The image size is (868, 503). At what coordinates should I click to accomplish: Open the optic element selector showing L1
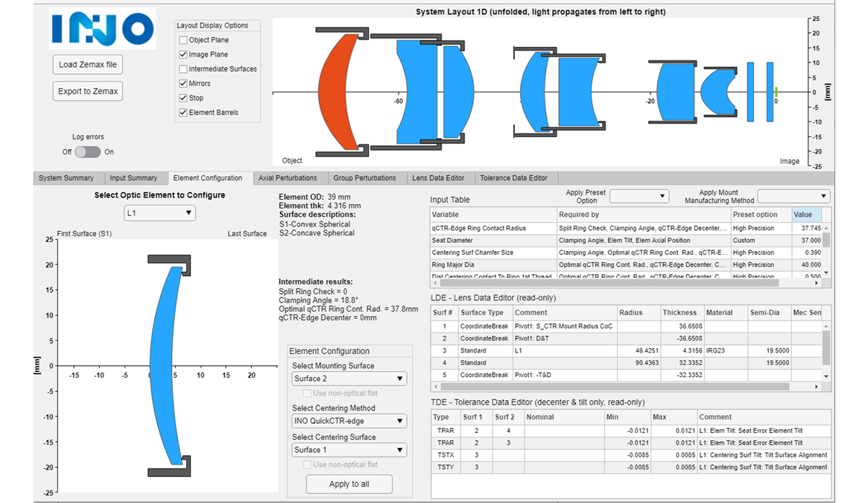[x=159, y=212]
